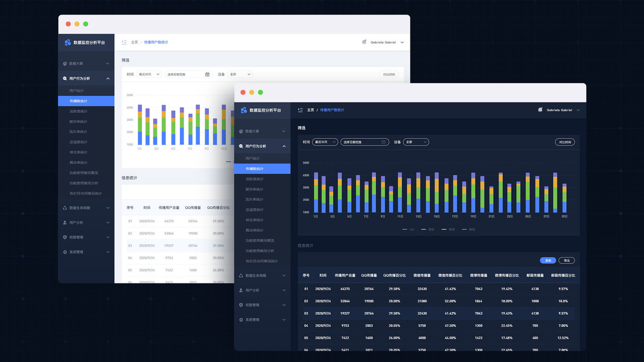Click the blue 复制 button in dark window
The image size is (644, 362).
(x=548, y=261)
